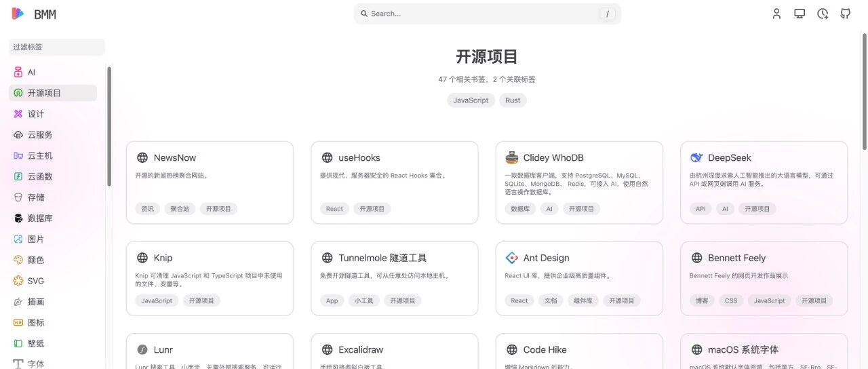Image resolution: width=868 pixels, height=369 pixels.
Task: Click the 博客 tag on Bennett Feely card
Action: point(702,300)
